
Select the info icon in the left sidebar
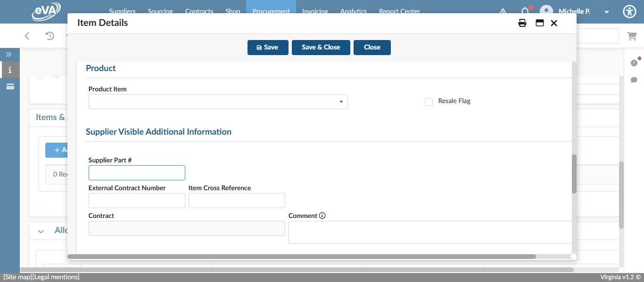click(x=10, y=70)
